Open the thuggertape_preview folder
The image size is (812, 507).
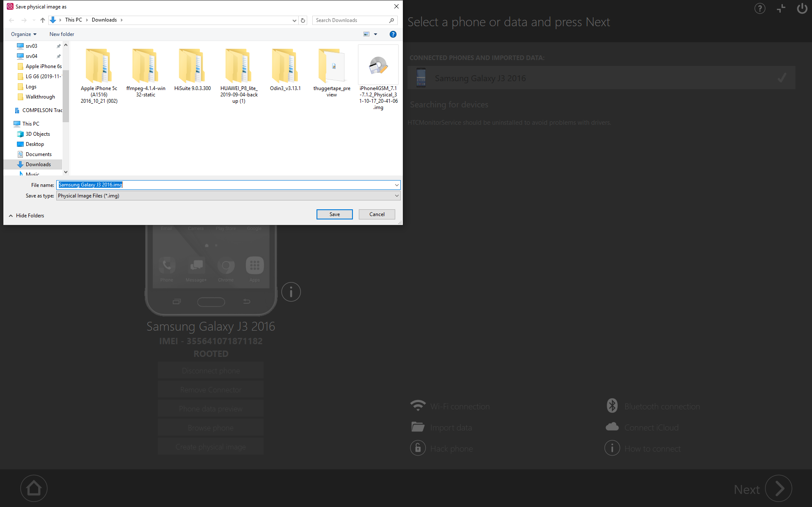332,72
